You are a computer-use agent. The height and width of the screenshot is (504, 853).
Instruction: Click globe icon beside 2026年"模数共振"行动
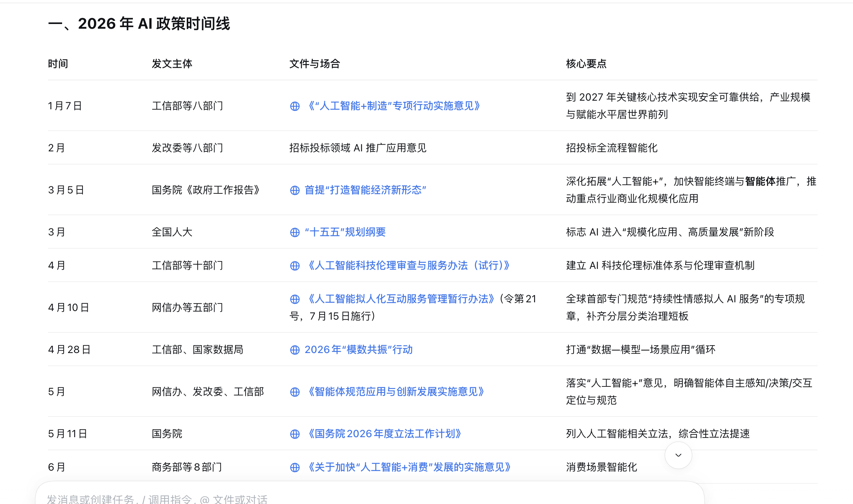(x=295, y=350)
